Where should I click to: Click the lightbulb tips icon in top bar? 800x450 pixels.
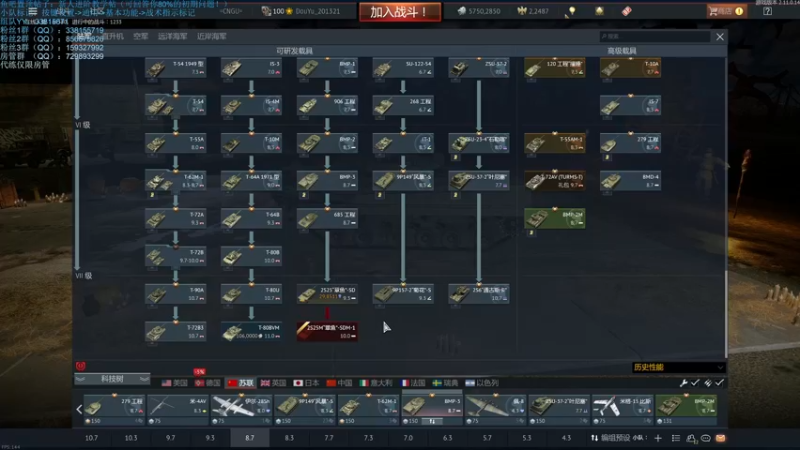[x=572, y=11]
